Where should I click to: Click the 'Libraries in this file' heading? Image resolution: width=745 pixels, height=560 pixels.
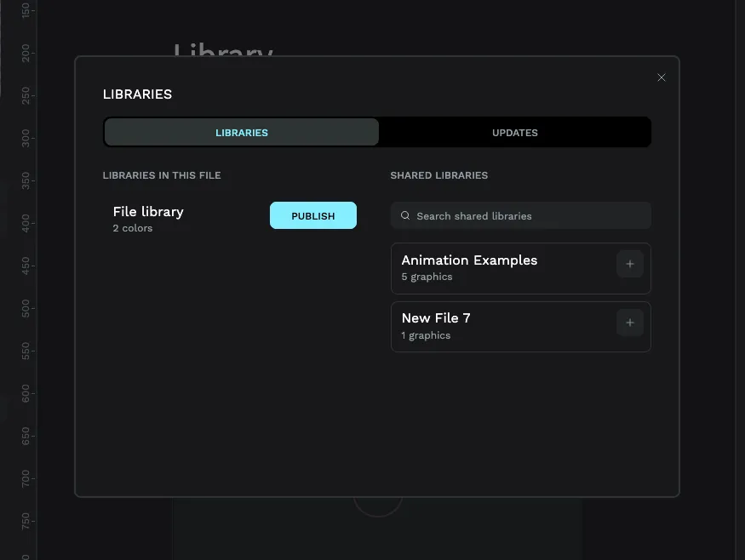pos(162,175)
